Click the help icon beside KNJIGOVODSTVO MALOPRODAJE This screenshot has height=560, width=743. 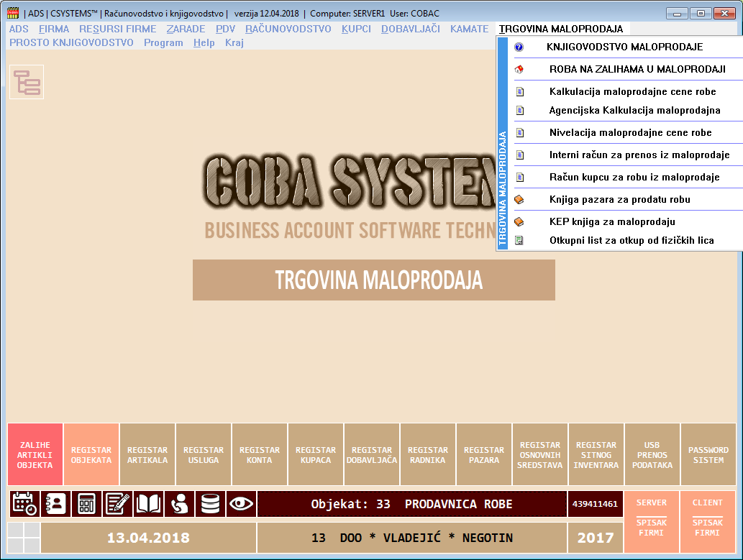519,47
